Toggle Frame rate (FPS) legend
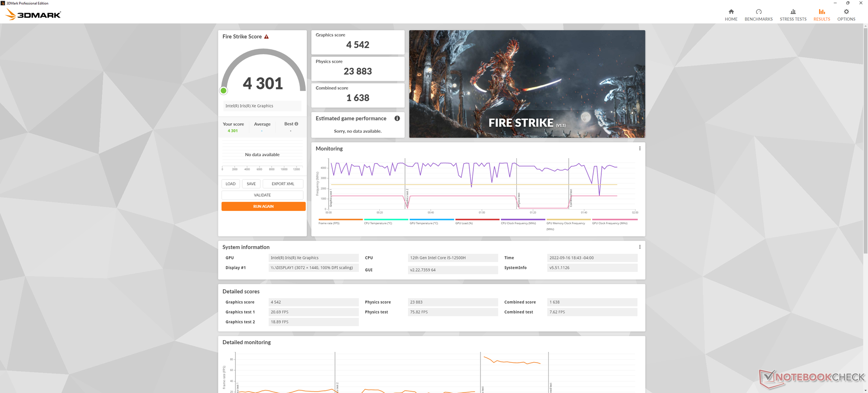This screenshot has height=393, width=868. coord(340,221)
